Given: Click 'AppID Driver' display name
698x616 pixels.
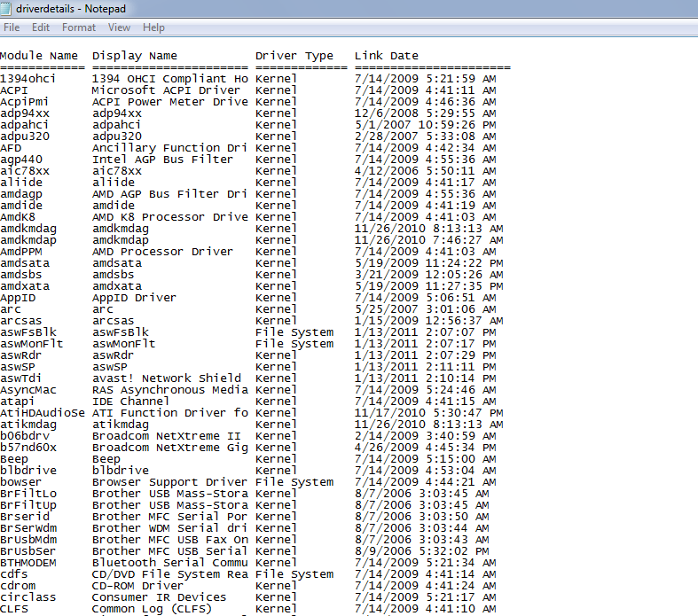Looking at the screenshot, I should pyautogui.click(x=134, y=298).
